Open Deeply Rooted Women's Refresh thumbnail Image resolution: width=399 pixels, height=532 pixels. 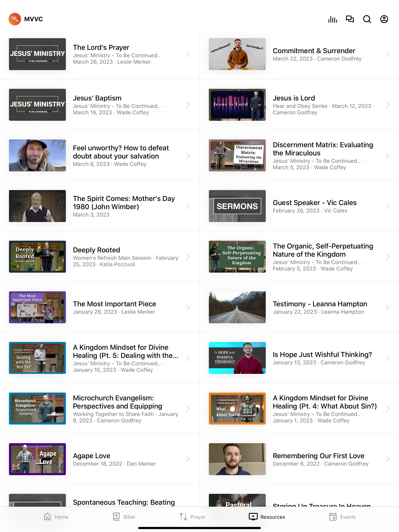[x=37, y=257]
